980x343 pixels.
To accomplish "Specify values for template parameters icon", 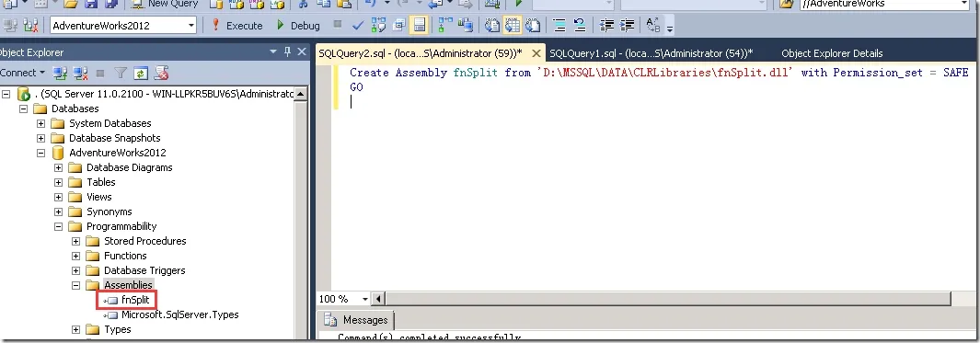I will (653, 25).
